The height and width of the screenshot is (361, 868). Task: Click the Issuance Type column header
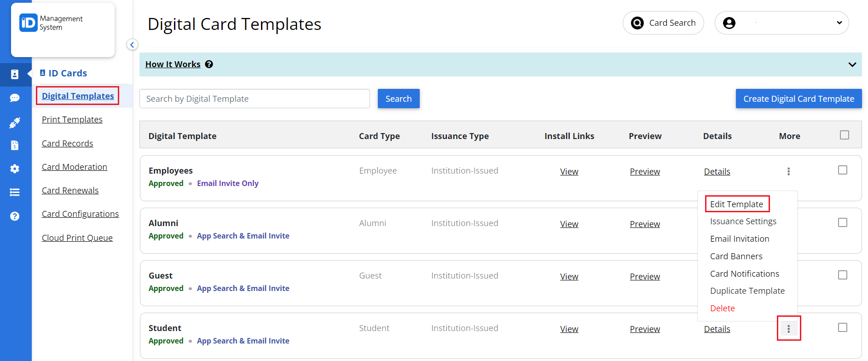(x=460, y=136)
